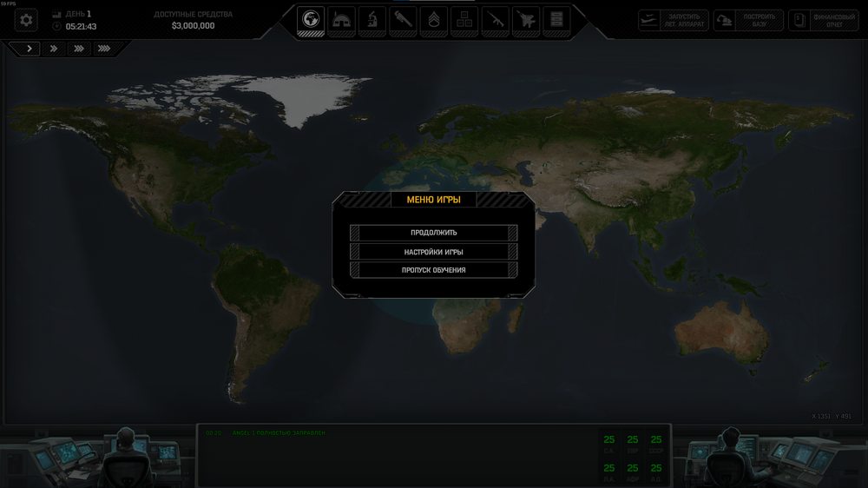
Task: Click the МЕНЮ ИГРЫ title
Action: tap(433, 200)
